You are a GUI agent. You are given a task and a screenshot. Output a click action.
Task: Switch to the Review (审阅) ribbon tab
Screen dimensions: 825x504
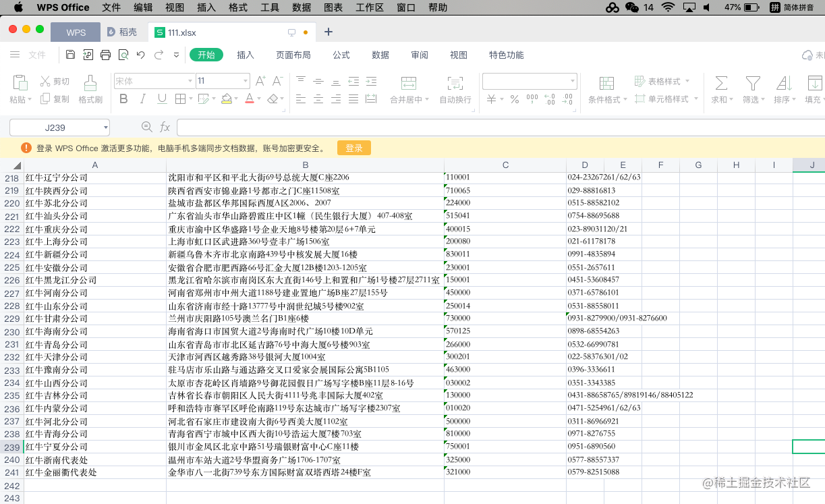(420, 55)
